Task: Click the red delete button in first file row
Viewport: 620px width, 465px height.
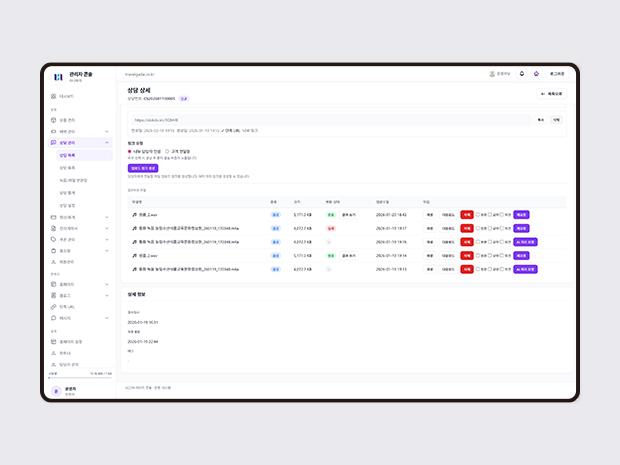Action: (466, 214)
